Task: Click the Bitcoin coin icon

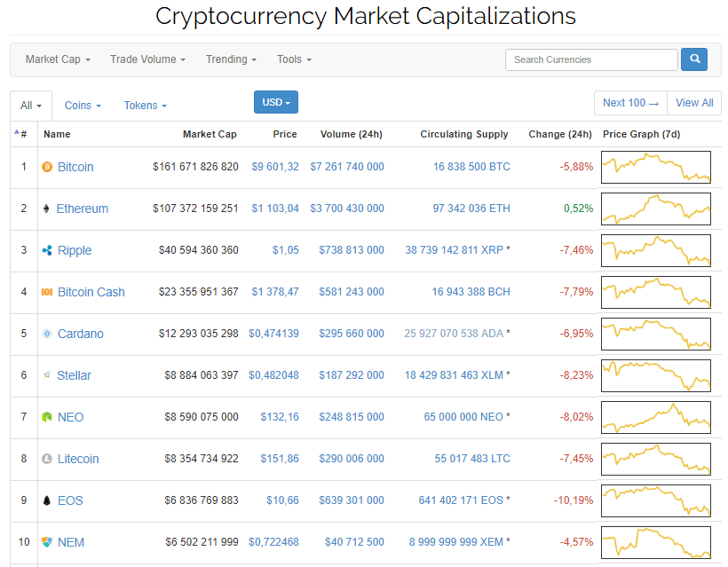Action: (47, 167)
